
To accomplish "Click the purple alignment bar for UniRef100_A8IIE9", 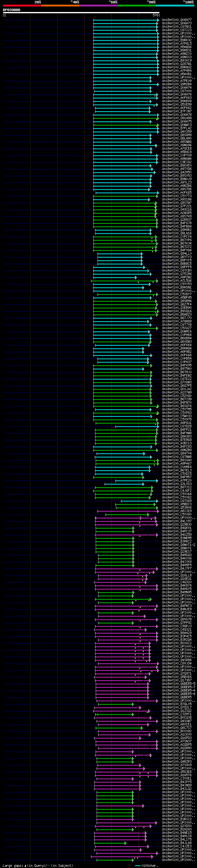I will click(128, 511).
